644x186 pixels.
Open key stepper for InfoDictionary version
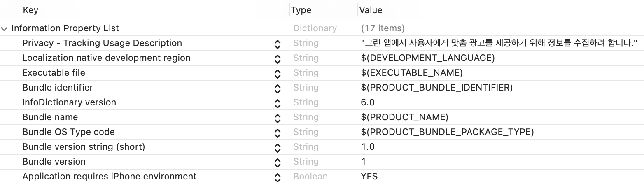[278, 103]
